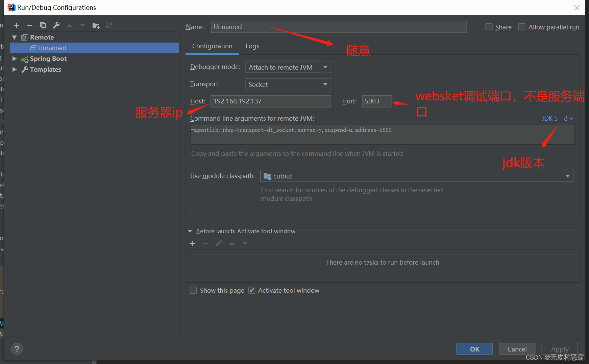This screenshot has height=364, width=589.
Task: Open the Transport dropdown
Action: (x=288, y=84)
